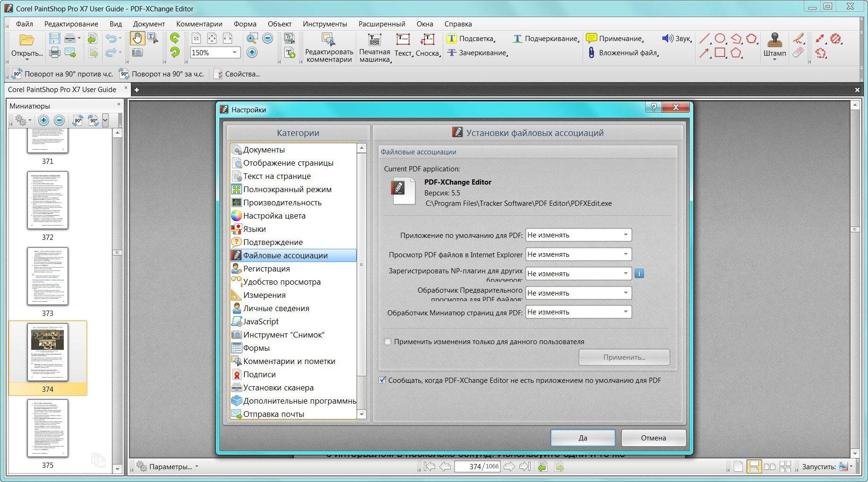Open the Справка menu

coord(458,24)
